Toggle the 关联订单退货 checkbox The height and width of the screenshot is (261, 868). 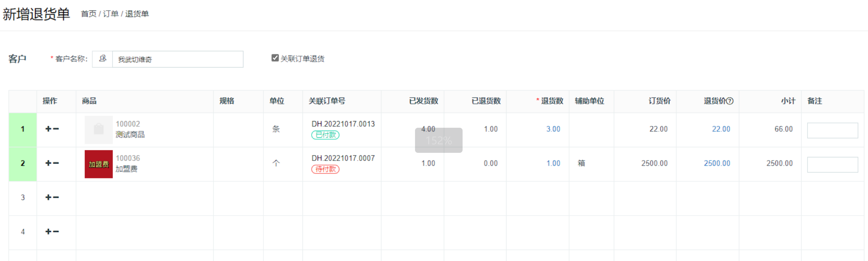click(x=275, y=58)
